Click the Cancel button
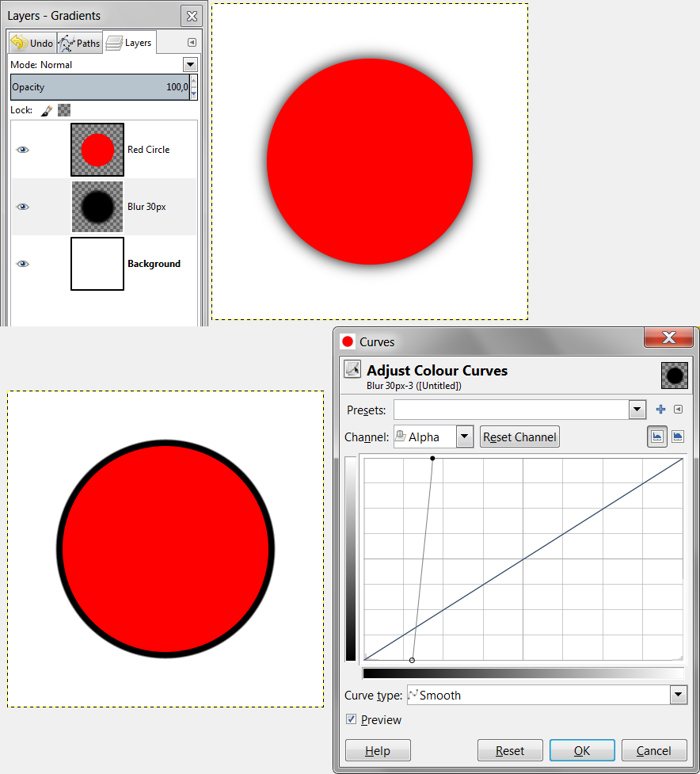This screenshot has height=774, width=700. (x=654, y=751)
